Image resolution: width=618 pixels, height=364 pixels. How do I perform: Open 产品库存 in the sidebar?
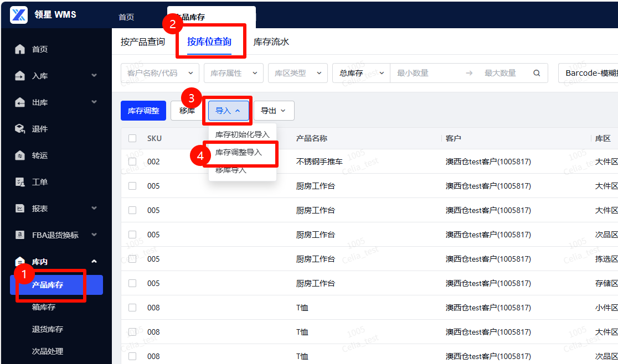(x=56, y=284)
